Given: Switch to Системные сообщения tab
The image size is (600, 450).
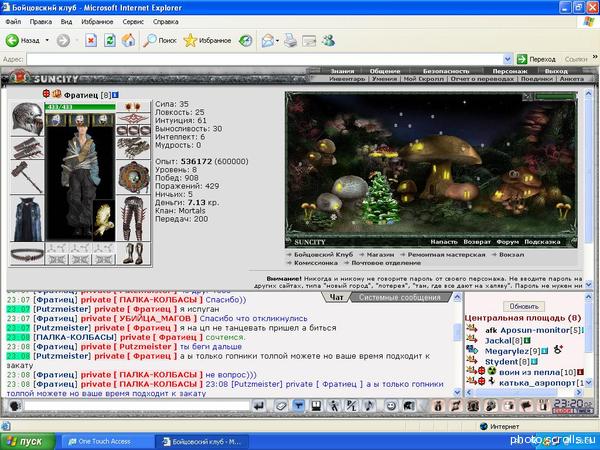Looking at the screenshot, I should point(399,297).
